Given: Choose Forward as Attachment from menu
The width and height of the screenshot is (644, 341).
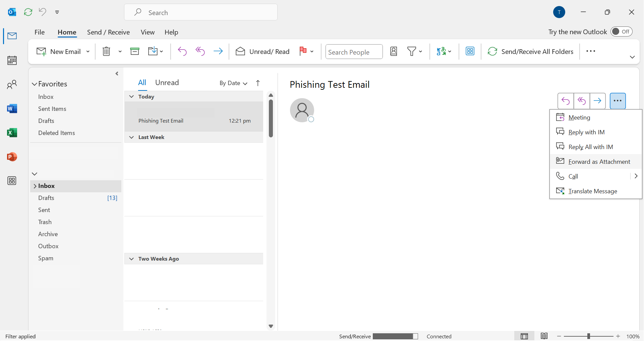Looking at the screenshot, I should [596, 161].
